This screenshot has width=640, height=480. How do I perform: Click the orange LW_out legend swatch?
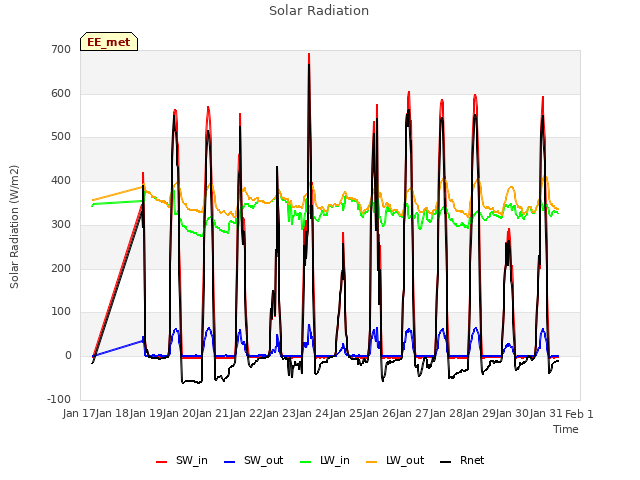(372, 462)
